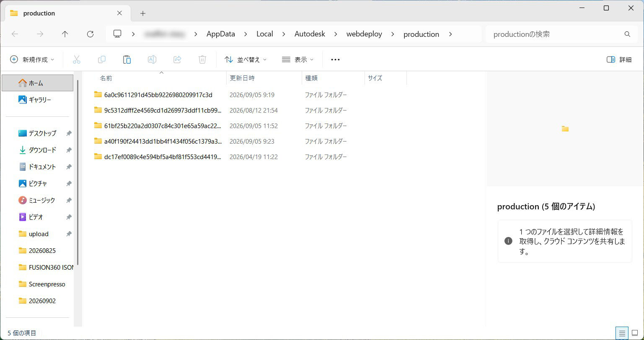Switch to large thumbnails view in status bar
This screenshot has width=644, height=340.
click(x=634, y=333)
